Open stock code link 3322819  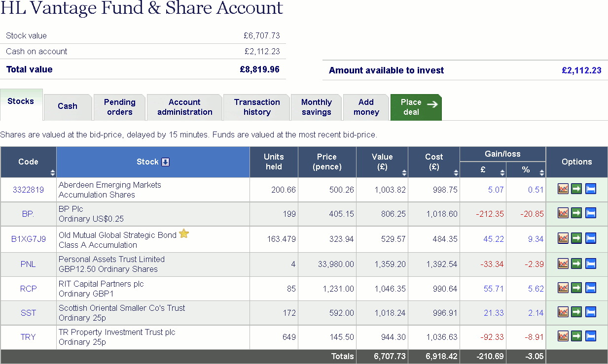point(29,190)
